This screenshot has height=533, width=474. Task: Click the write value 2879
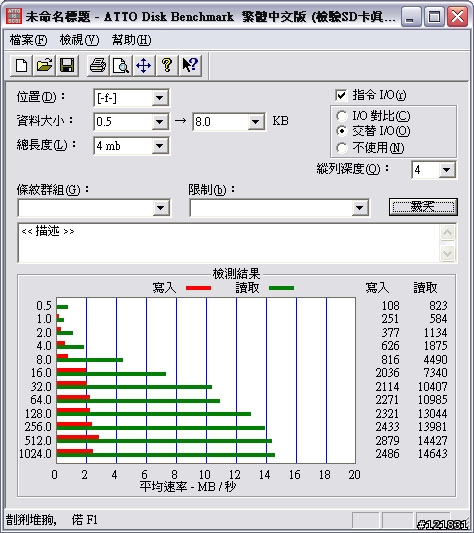tap(387, 441)
